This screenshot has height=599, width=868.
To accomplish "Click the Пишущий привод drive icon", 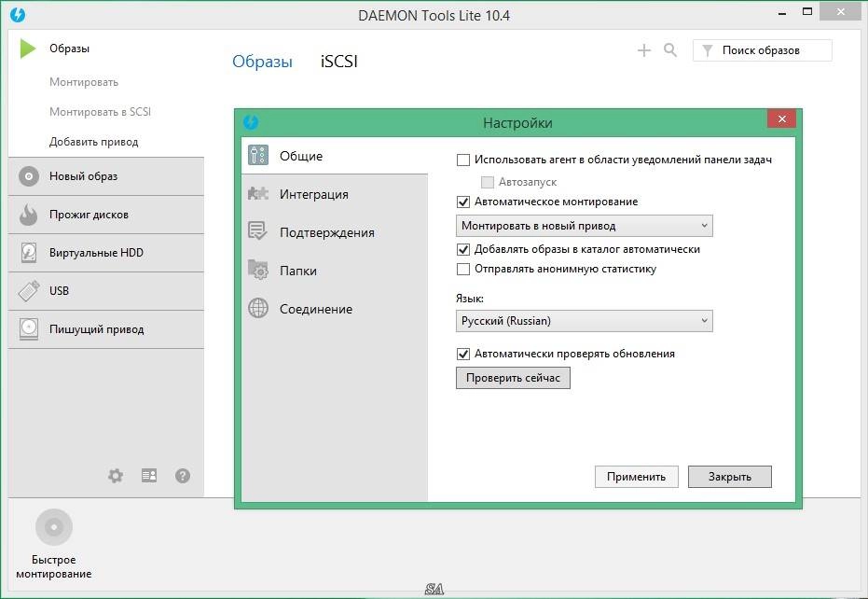I will click(28, 329).
